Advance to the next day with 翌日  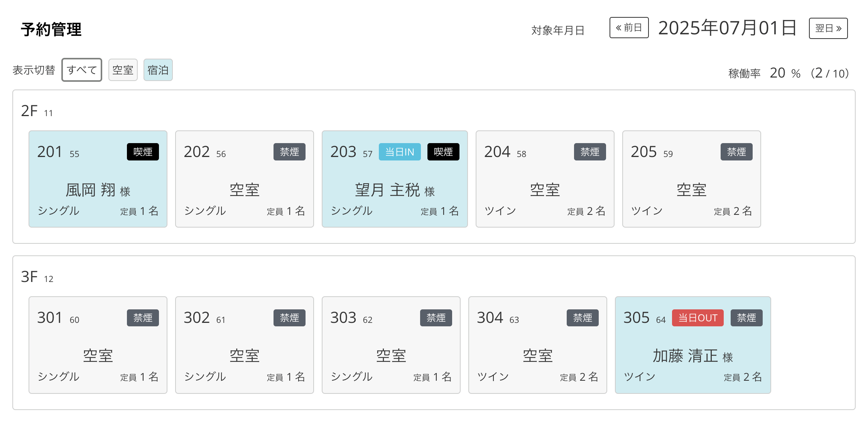pyautogui.click(x=828, y=28)
